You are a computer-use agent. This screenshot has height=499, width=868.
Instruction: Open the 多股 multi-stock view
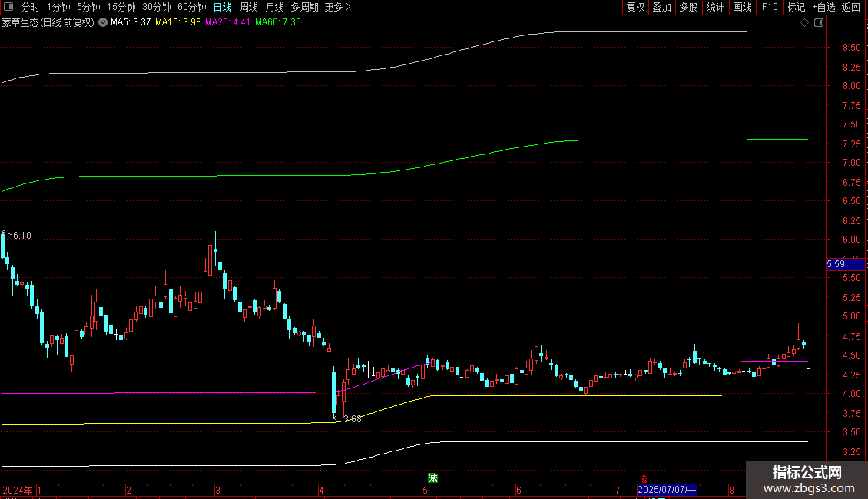click(x=689, y=7)
